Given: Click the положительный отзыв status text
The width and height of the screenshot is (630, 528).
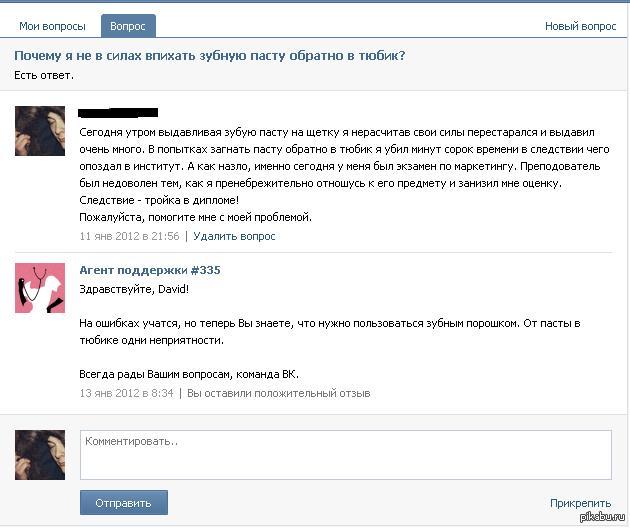Looking at the screenshot, I should [278, 393].
